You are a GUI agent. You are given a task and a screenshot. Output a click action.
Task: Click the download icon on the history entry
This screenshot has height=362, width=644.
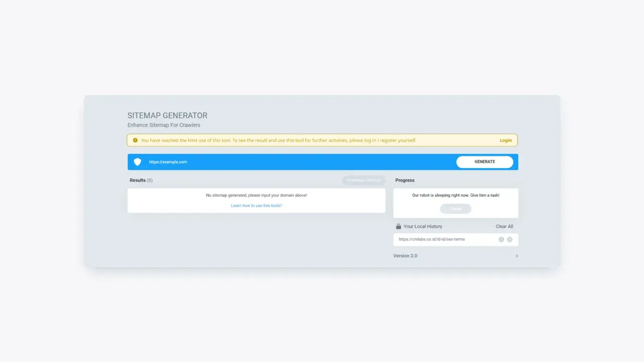[501, 239]
